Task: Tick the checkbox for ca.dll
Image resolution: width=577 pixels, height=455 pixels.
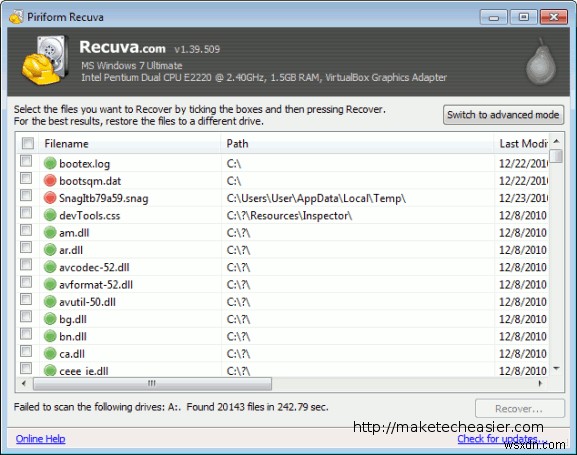Action: [x=26, y=351]
